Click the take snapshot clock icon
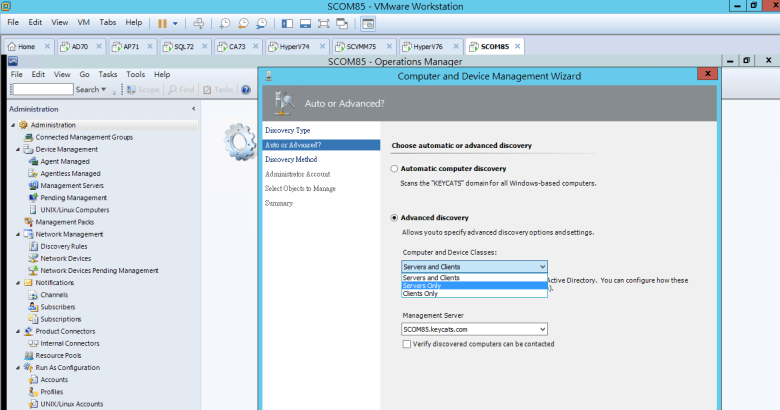This screenshot has height=410, width=780. pos(226,22)
